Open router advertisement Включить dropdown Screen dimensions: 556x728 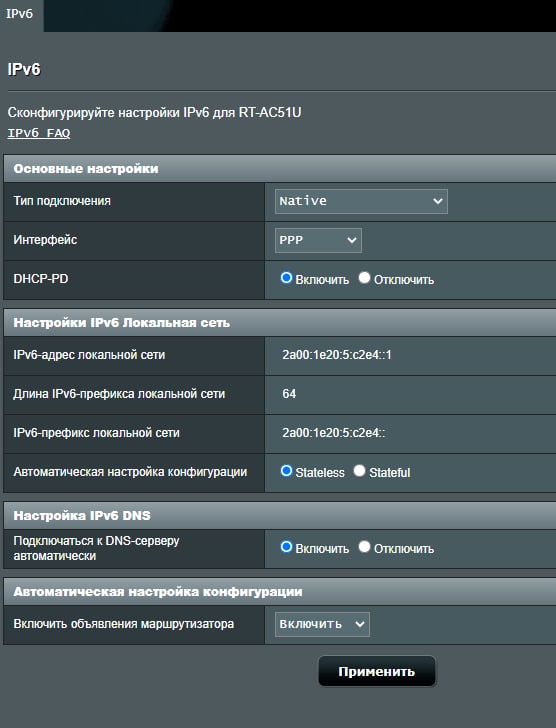pos(322,624)
